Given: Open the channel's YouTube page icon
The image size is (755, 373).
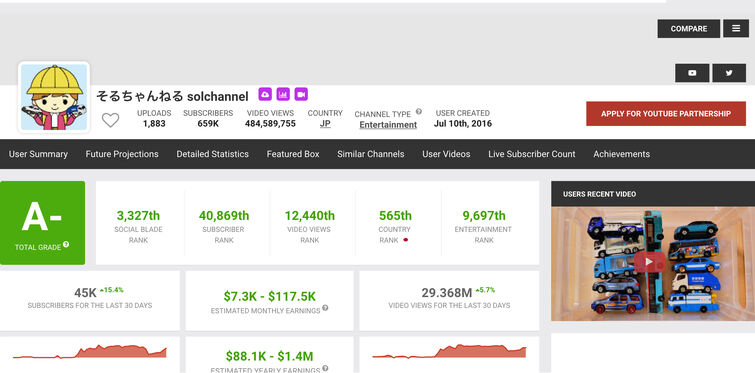Looking at the screenshot, I should 692,73.
